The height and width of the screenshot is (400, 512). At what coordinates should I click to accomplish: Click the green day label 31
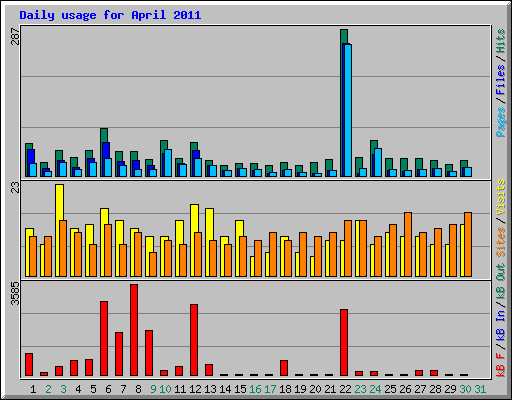click(480, 389)
